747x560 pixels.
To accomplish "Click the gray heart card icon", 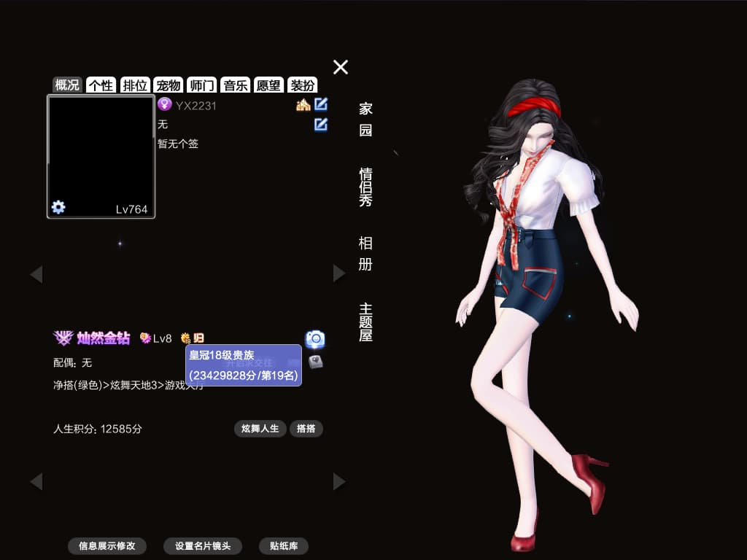I will 315,362.
